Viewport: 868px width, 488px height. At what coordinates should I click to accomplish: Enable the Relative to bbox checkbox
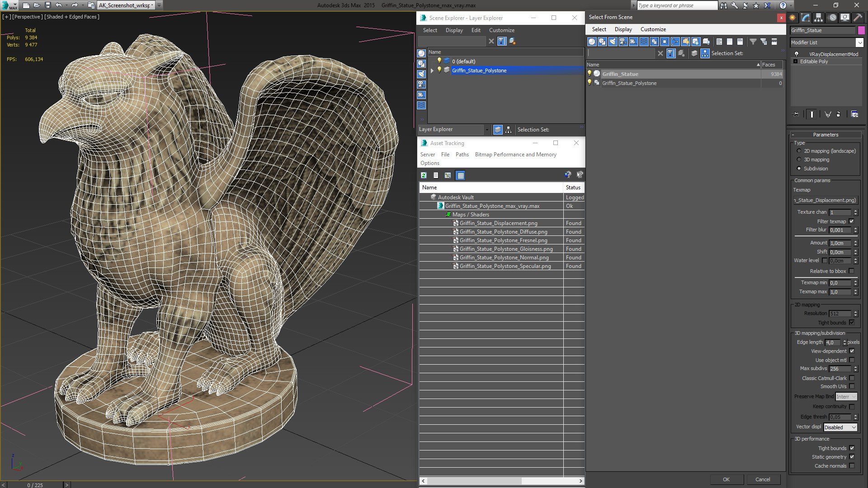click(x=852, y=271)
